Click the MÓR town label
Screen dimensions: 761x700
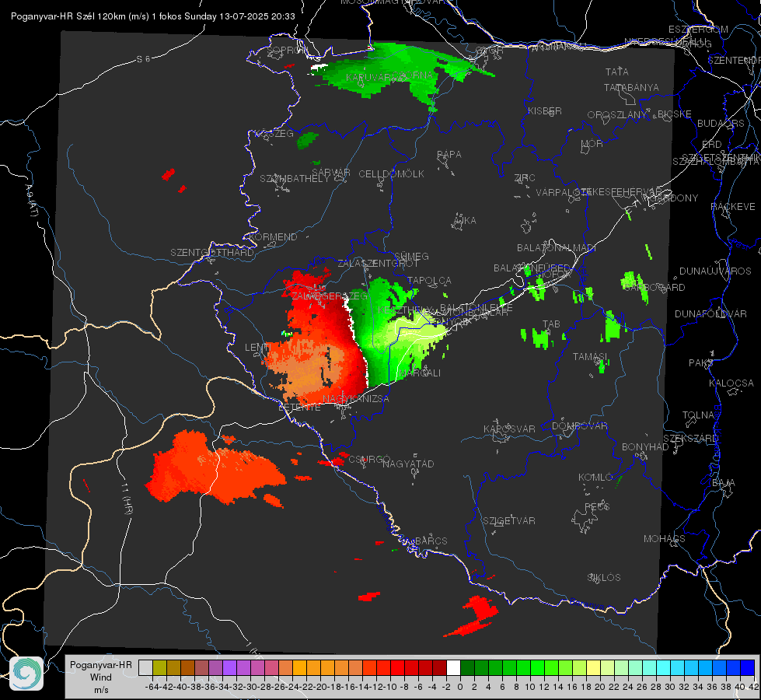coord(592,144)
